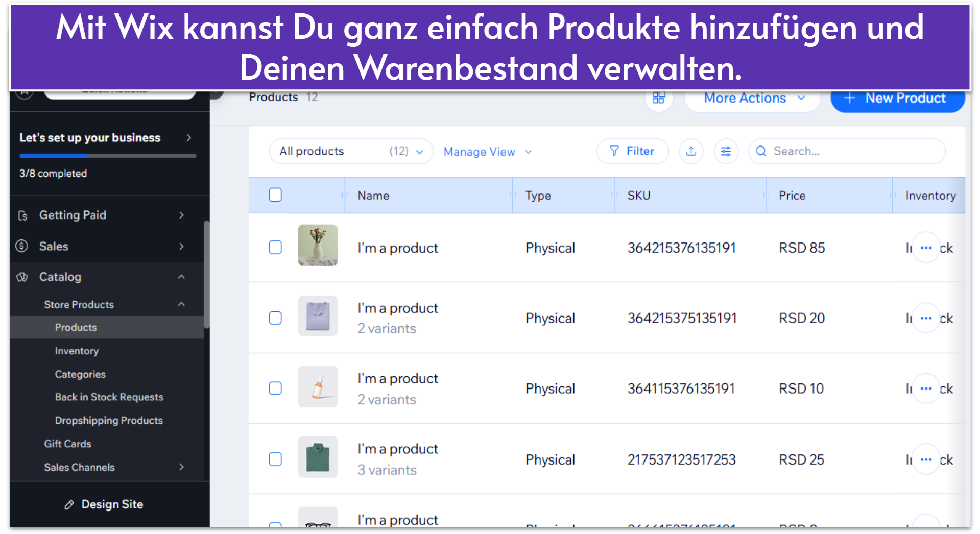The image size is (980, 534).
Task: Create a New Product
Action: click(897, 98)
